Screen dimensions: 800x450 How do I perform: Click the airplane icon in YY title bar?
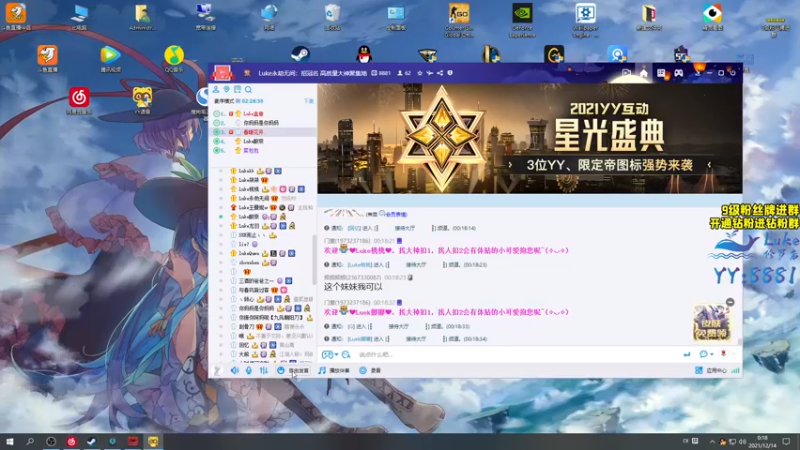430,73
